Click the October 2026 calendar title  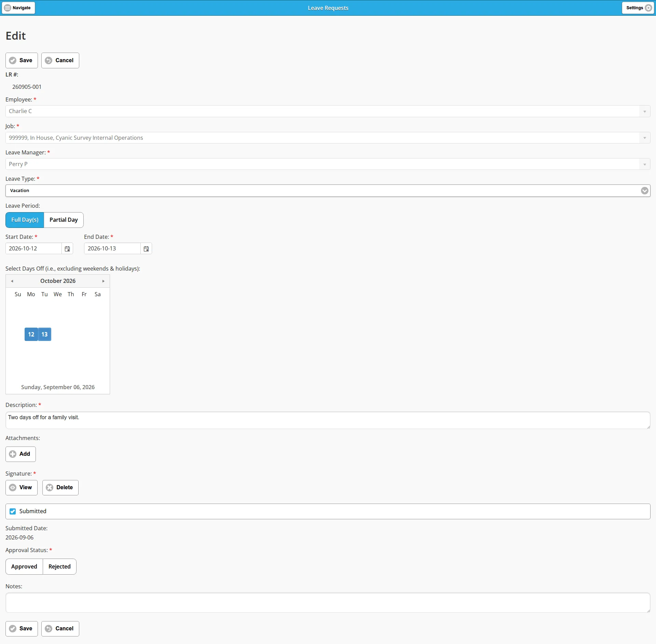58,281
